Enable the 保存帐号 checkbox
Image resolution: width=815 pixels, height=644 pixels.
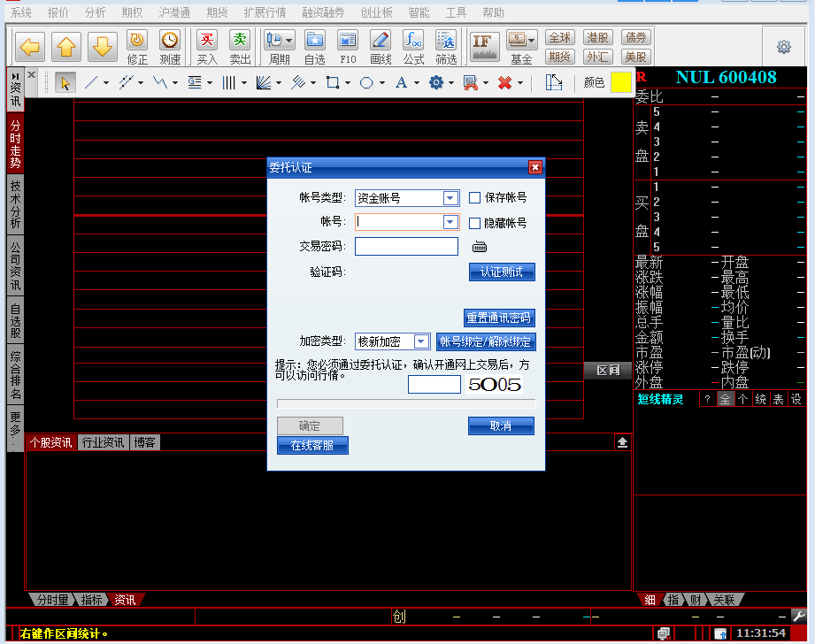[x=475, y=198]
